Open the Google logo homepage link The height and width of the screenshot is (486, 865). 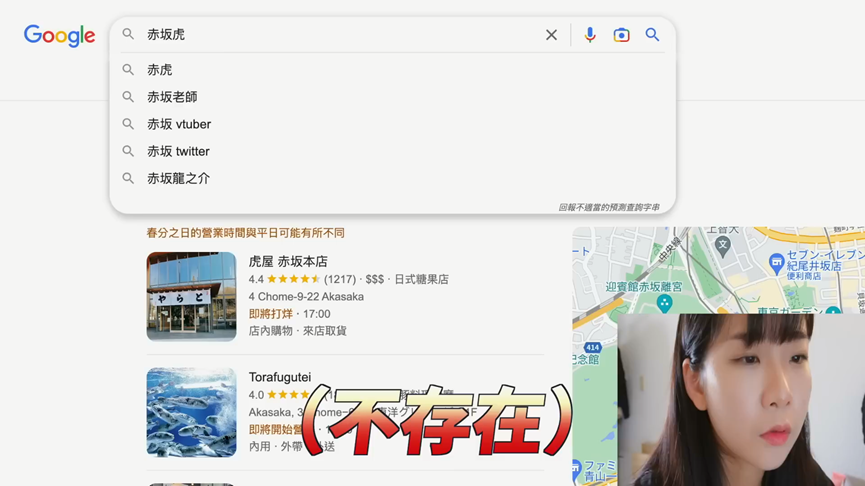[59, 35]
